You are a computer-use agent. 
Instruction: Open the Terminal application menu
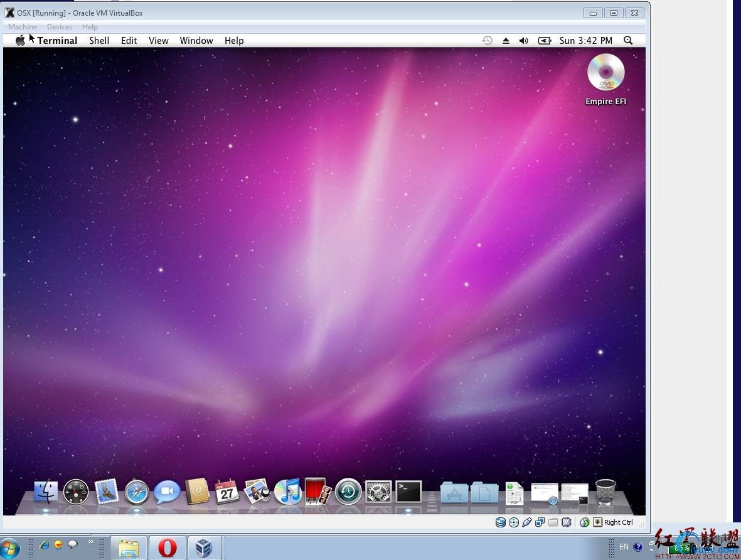coord(57,41)
